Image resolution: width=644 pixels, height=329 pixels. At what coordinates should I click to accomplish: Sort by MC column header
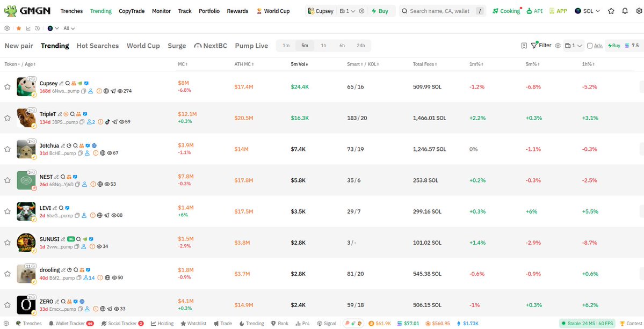(x=183, y=64)
